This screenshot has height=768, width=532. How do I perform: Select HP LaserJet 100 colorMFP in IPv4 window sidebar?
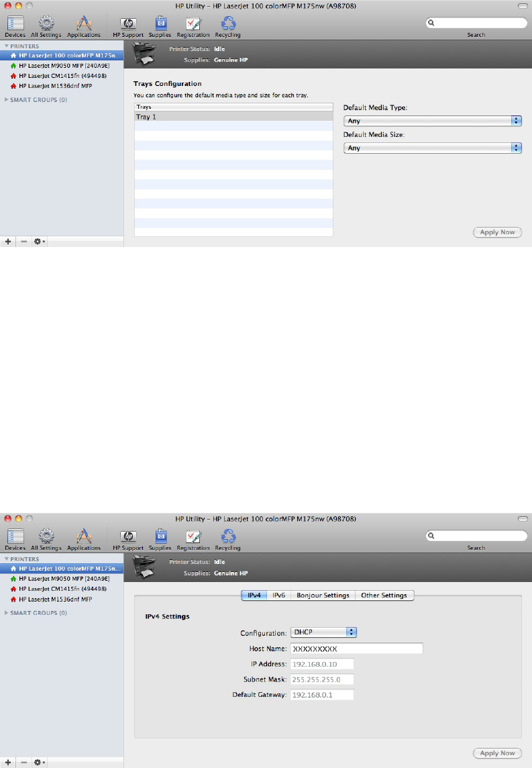point(62,568)
